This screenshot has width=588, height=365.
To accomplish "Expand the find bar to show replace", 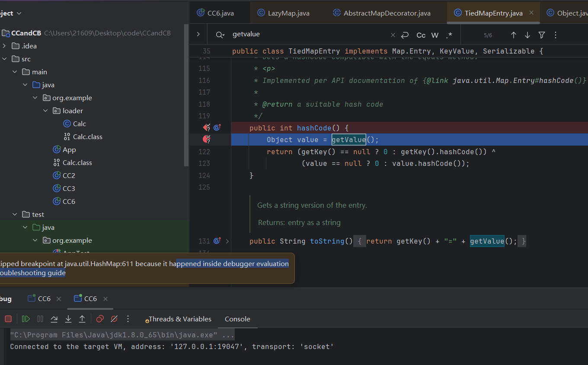I will [x=198, y=35].
